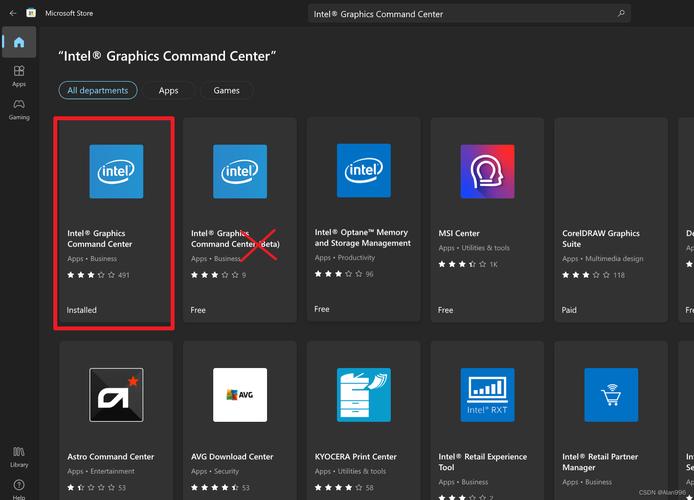694x500 pixels.
Task: Click the search magnifier icon
Action: [621, 14]
